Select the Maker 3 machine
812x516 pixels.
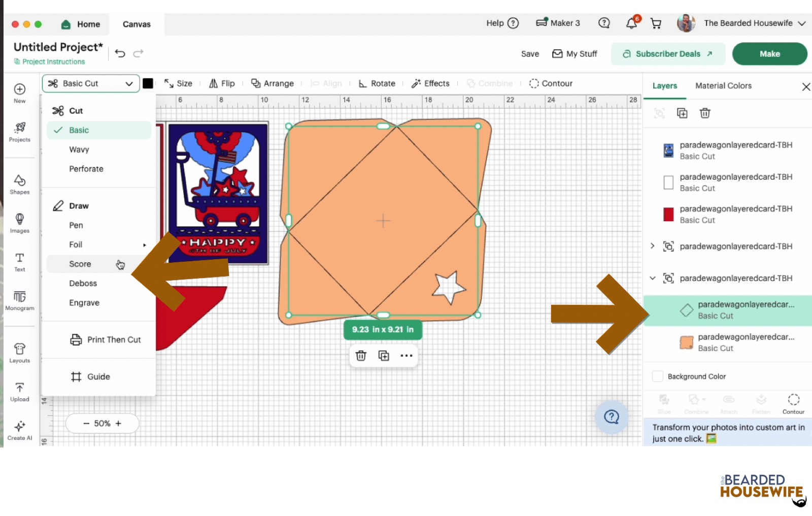point(558,23)
